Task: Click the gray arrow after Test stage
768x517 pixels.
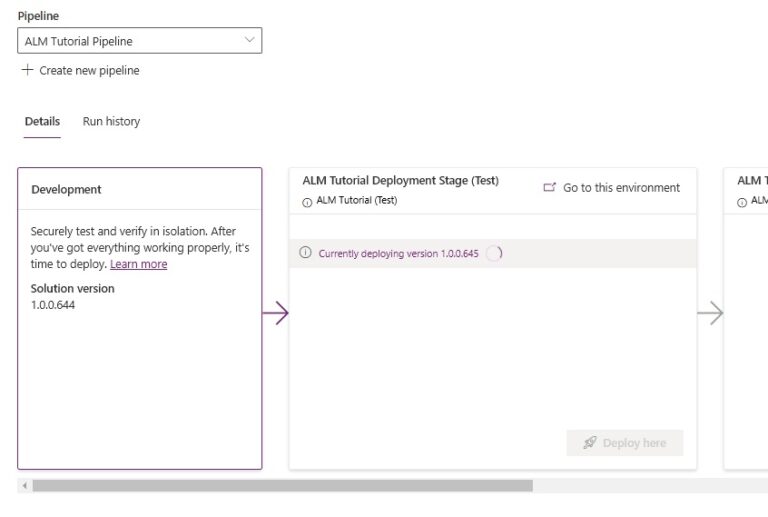Action: [710, 313]
